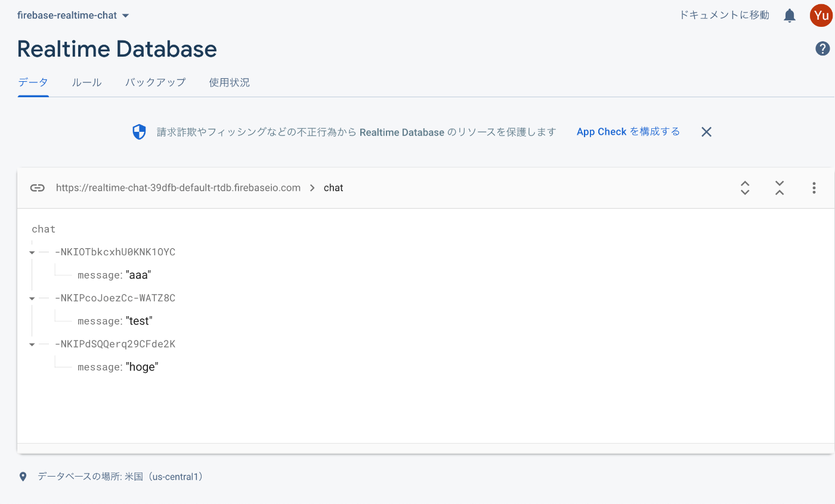Open the help question mark icon
The image size is (835, 504).
click(x=822, y=49)
